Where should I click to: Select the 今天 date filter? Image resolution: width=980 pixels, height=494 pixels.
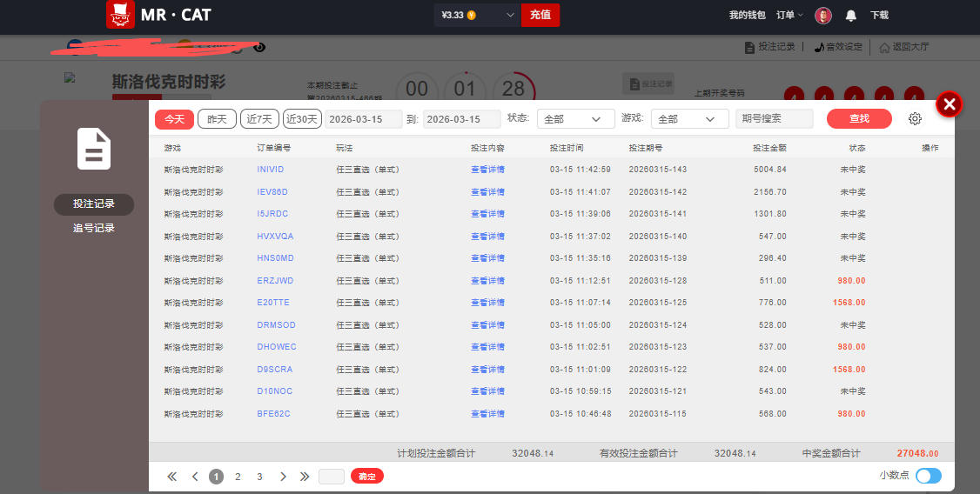click(174, 119)
